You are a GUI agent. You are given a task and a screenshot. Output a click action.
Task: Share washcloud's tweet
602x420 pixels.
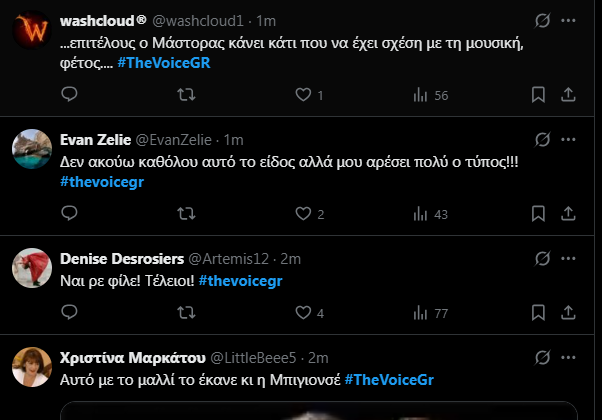(568, 95)
